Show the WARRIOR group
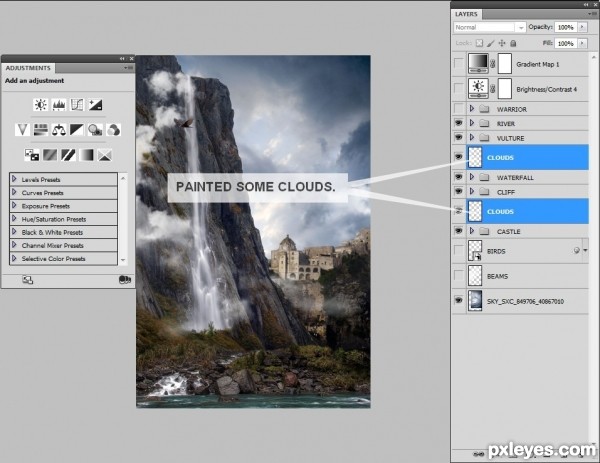Viewport: 600px width, 463px height. (x=458, y=109)
